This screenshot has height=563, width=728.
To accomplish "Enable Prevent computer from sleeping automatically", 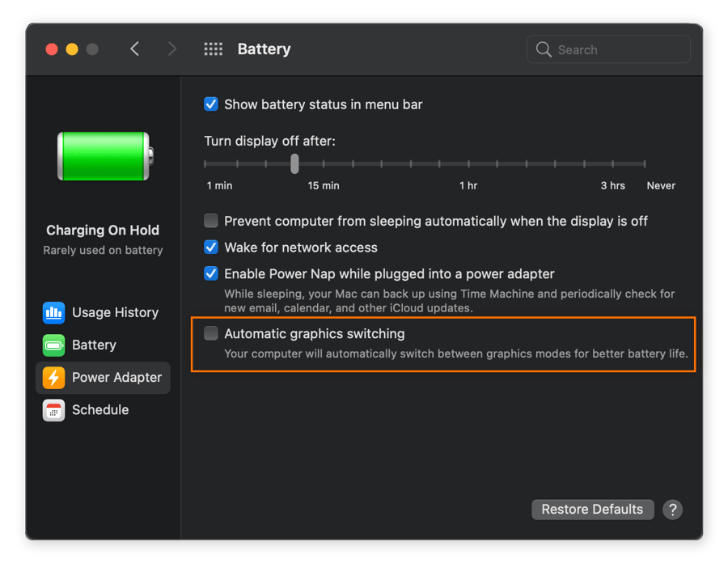I will pyautogui.click(x=211, y=220).
